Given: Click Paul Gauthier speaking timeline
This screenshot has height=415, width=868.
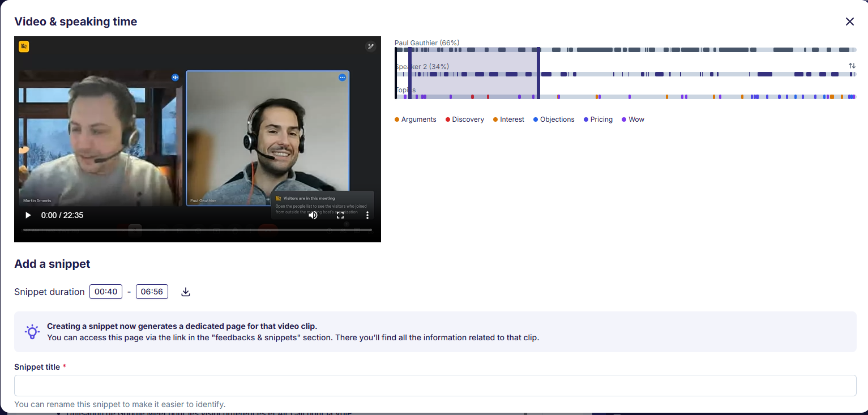Looking at the screenshot, I should coord(626,50).
